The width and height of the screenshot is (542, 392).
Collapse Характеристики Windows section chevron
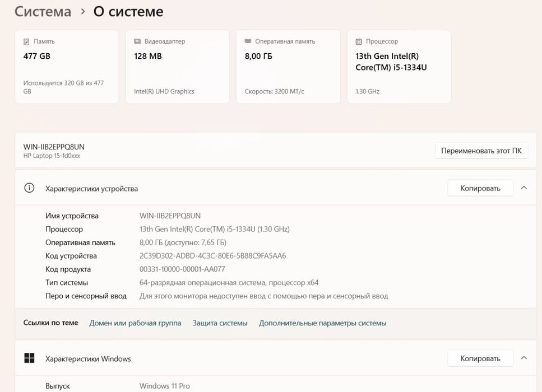524,358
